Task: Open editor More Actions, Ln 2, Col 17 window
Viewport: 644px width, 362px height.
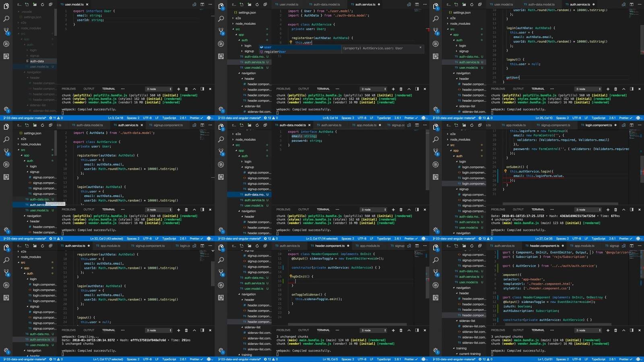Action: [425, 125]
